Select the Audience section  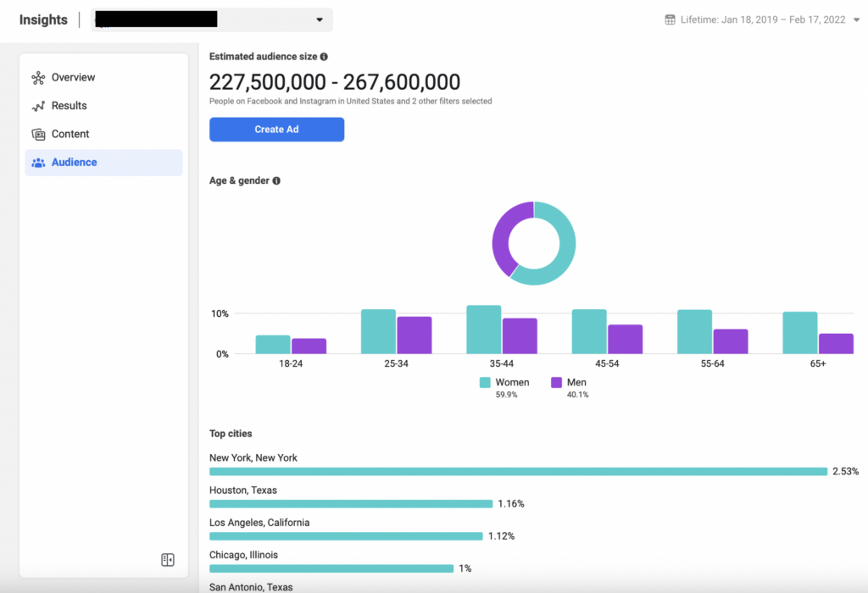click(103, 163)
